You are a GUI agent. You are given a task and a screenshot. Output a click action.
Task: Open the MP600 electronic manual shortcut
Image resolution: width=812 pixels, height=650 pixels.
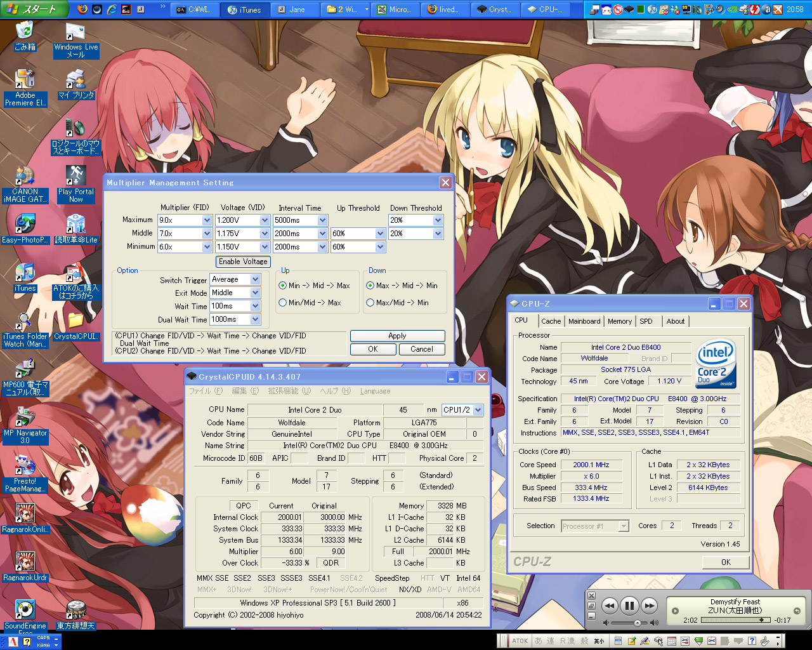tap(25, 377)
